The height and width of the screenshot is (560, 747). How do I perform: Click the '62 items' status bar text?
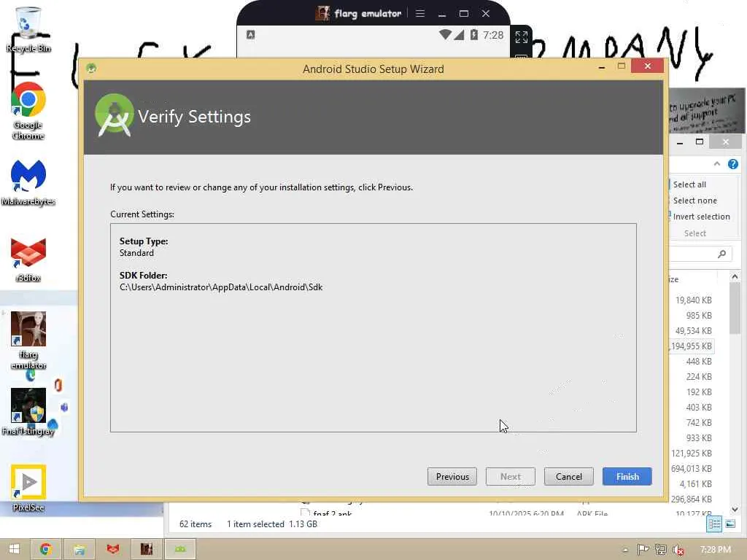coord(196,524)
